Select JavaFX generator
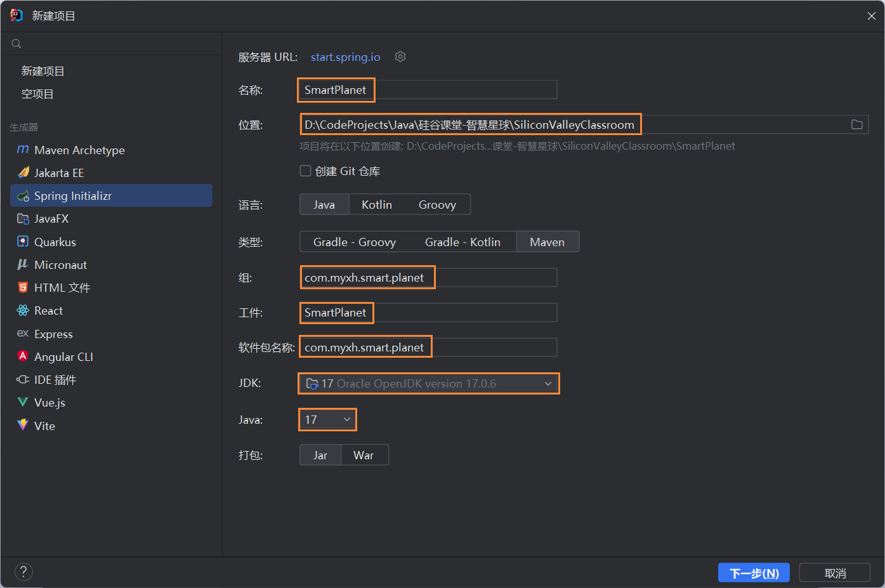885x588 pixels. (x=111, y=218)
